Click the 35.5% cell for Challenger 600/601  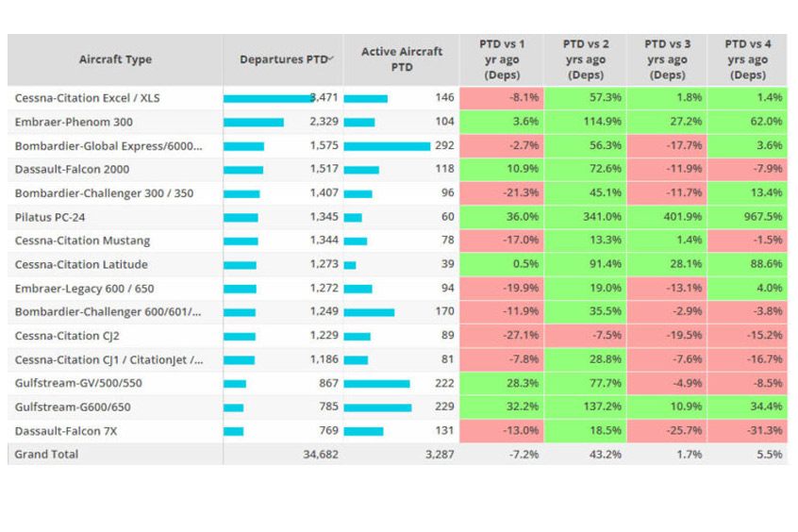pos(585,312)
